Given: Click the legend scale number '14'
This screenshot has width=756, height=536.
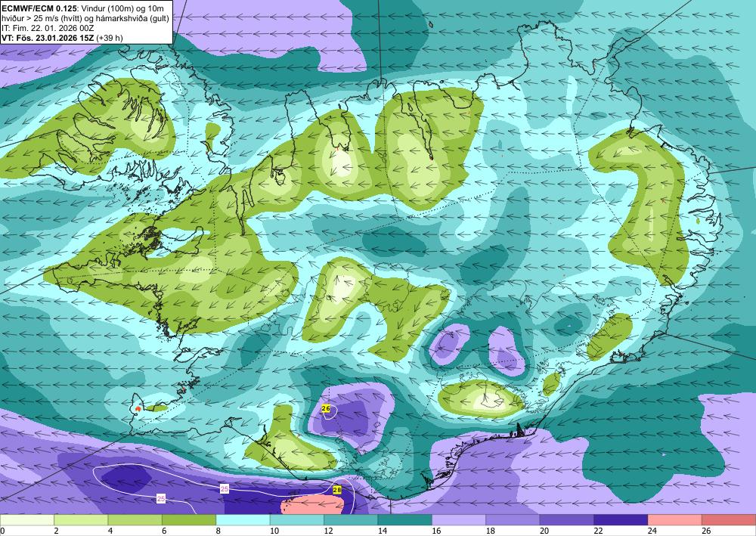Looking at the screenshot, I should pos(383,531).
